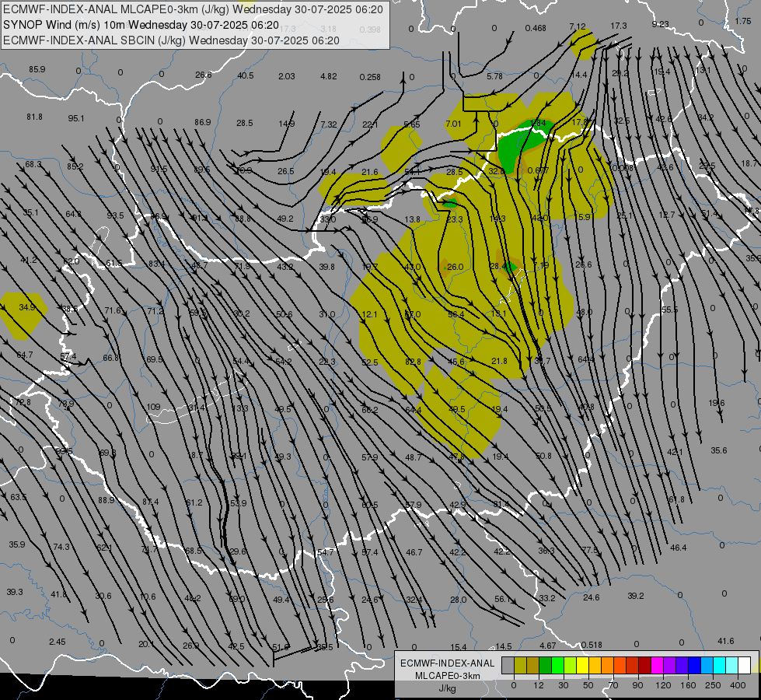The width and height of the screenshot is (761, 700).
Task: Select the pure blue legend swatch
Action: tap(694, 665)
